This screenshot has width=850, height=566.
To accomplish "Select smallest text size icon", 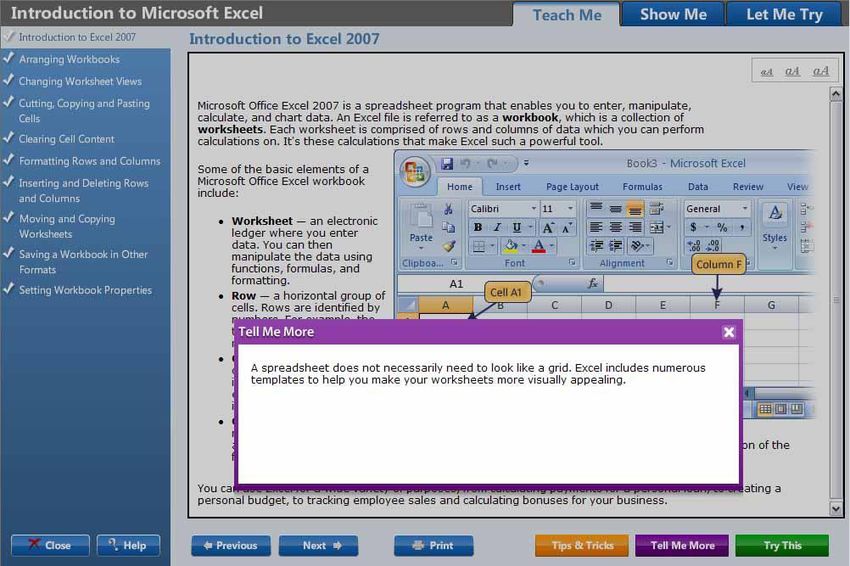I will [766, 72].
